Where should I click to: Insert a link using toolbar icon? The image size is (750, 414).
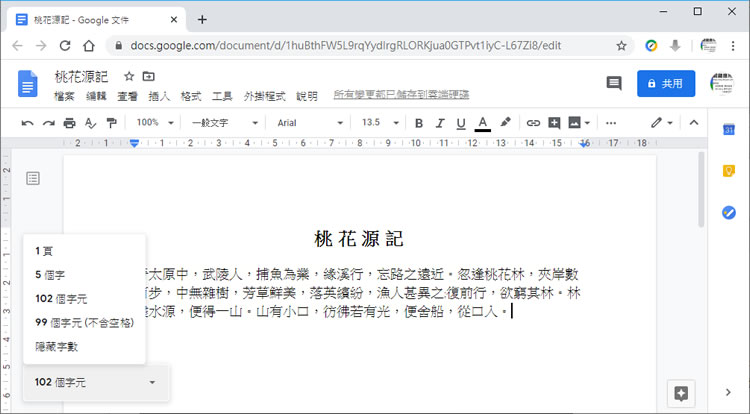(x=533, y=123)
